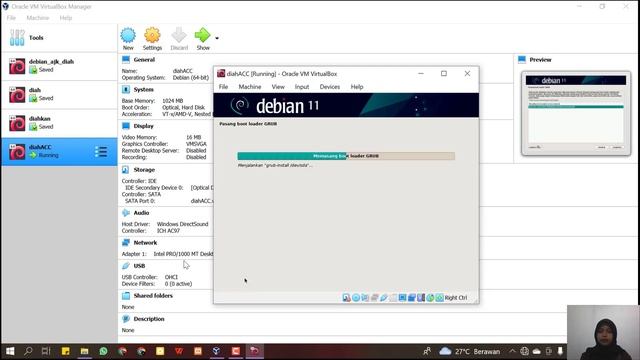Select the debian_ajk_diah virtual machine
The height and width of the screenshot is (360, 640).
click(x=59, y=66)
